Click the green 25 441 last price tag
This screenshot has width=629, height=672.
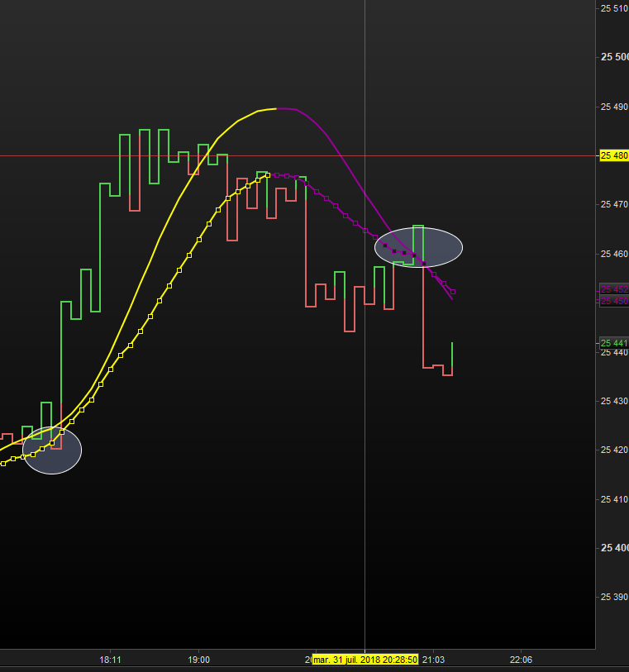point(614,343)
